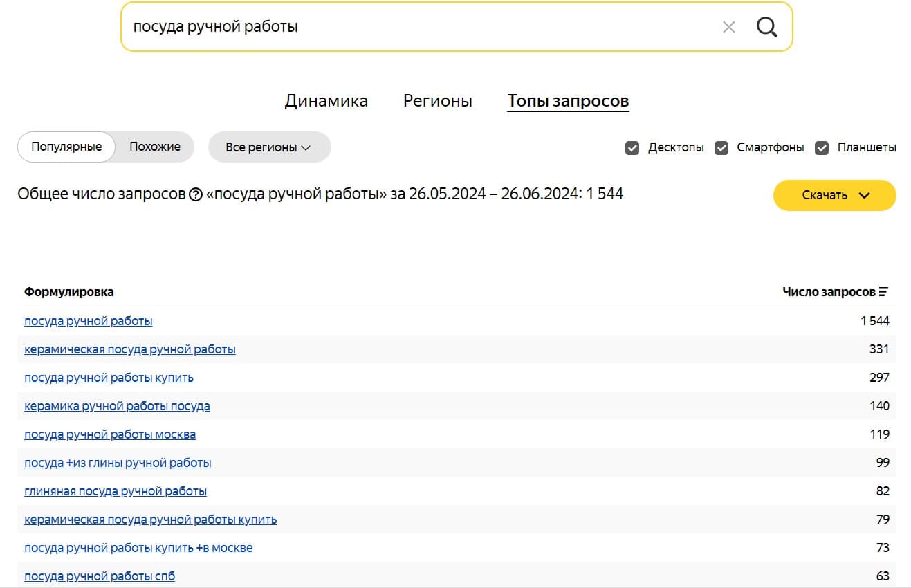Click the magnifying glass search icon
911x588 pixels.
pyautogui.click(x=766, y=27)
